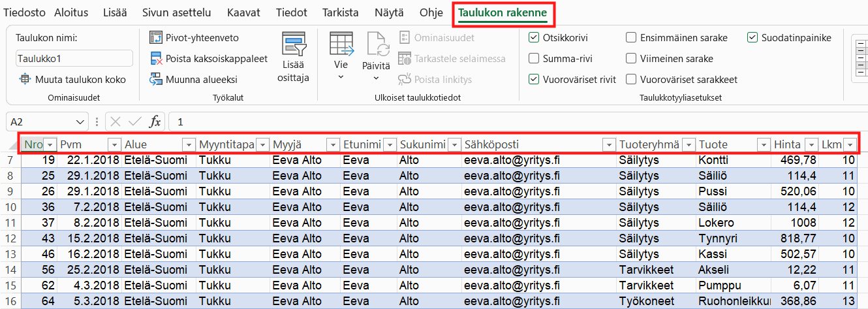Click the date cell 22.1.2018
Screen dimensions: 868x309
(90, 160)
